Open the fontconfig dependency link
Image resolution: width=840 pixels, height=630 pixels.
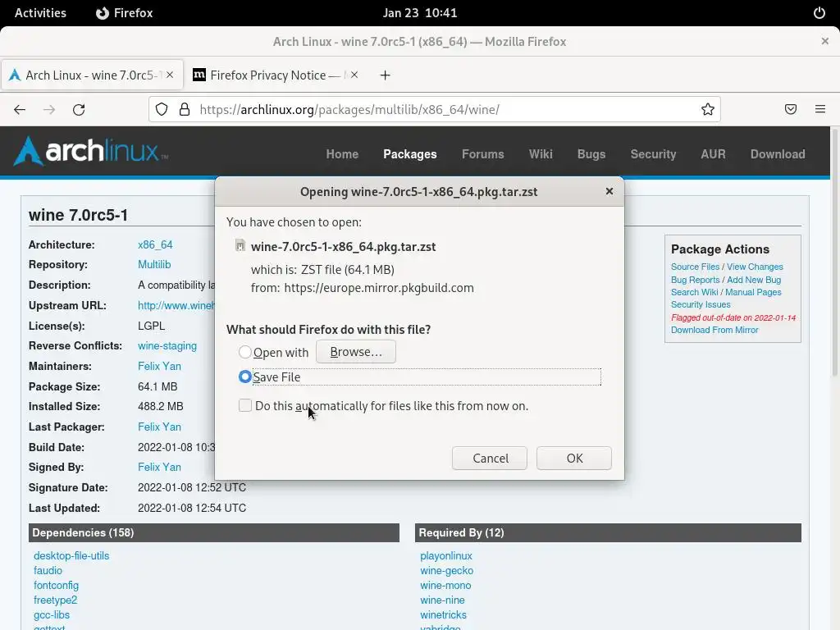tap(57, 586)
